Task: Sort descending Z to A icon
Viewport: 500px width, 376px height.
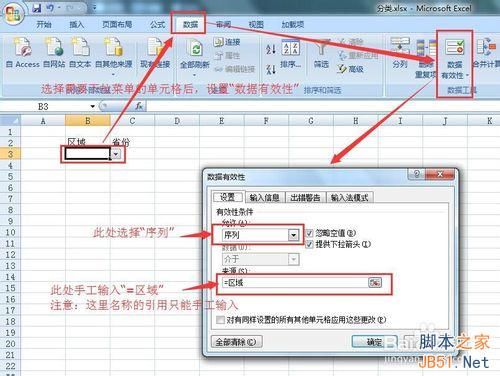Action: pyautogui.click(x=271, y=69)
